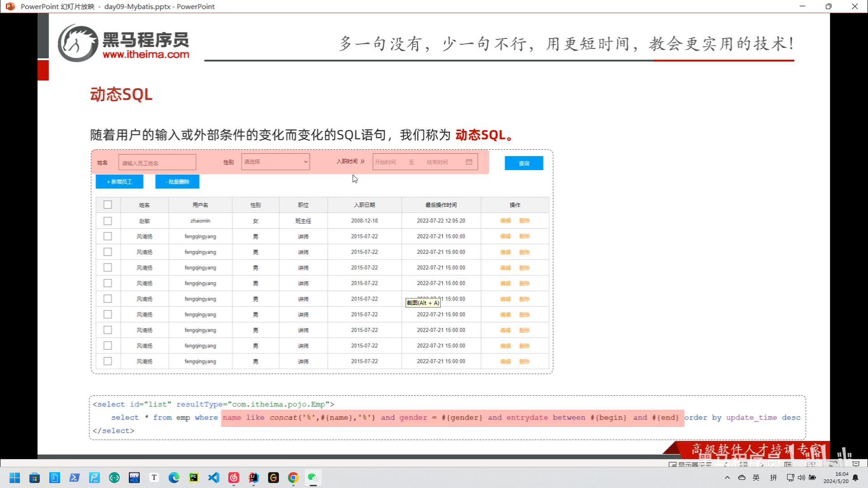Open network status tray icon

coord(791,478)
